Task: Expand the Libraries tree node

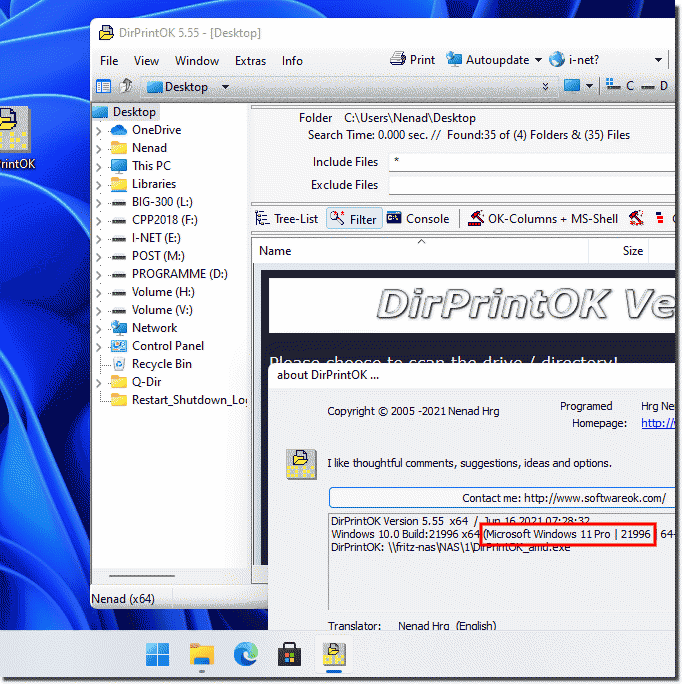Action: point(99,185)
